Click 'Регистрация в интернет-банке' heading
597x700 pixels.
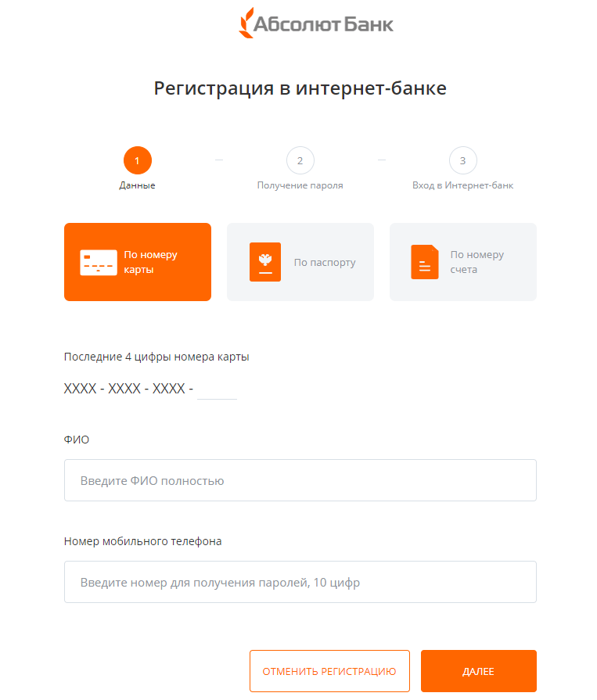(300, 88)
